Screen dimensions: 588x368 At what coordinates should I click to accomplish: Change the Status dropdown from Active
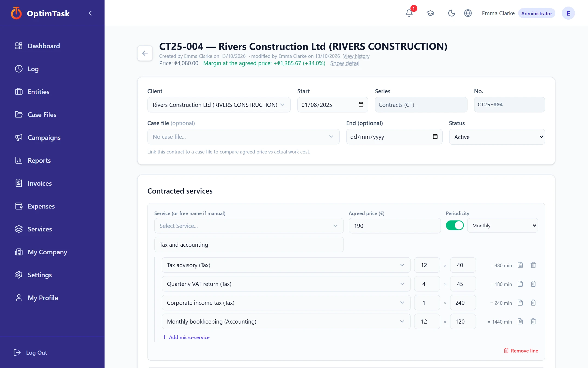[497, 137]
